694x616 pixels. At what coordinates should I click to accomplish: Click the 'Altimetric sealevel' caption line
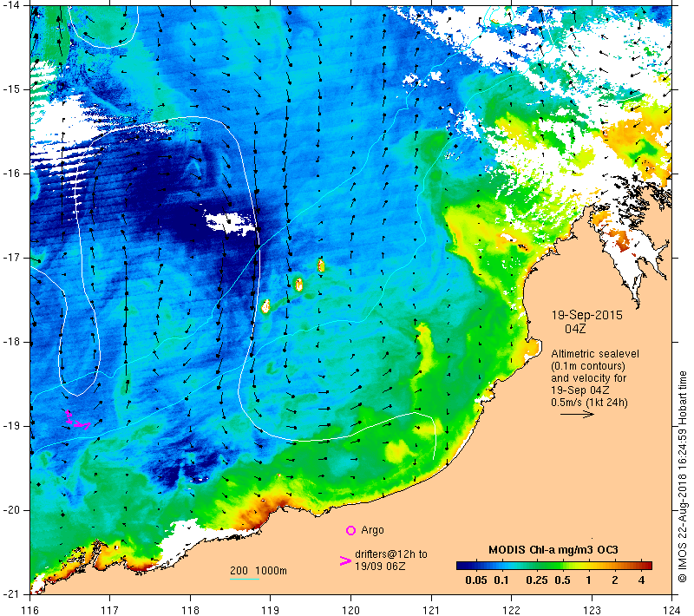(595, 354)
